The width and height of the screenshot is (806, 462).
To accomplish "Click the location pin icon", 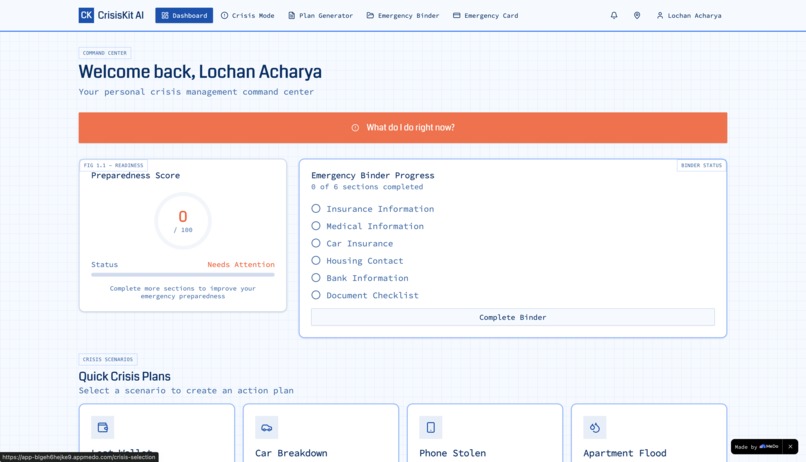I will pyautogui.click(x=637, y=15).
